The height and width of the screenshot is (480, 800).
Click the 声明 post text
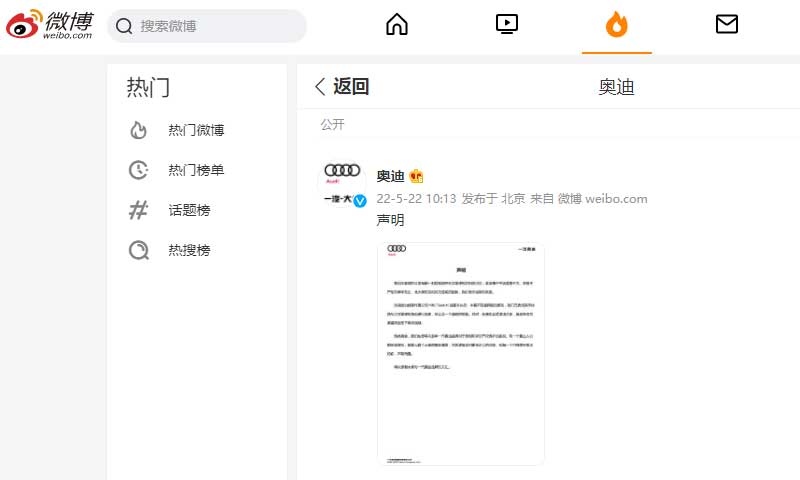(390, 220)
